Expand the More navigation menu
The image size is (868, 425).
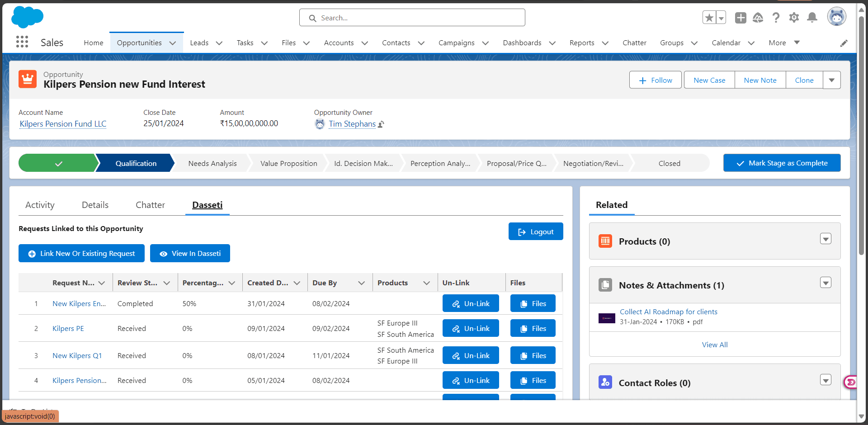784,42
